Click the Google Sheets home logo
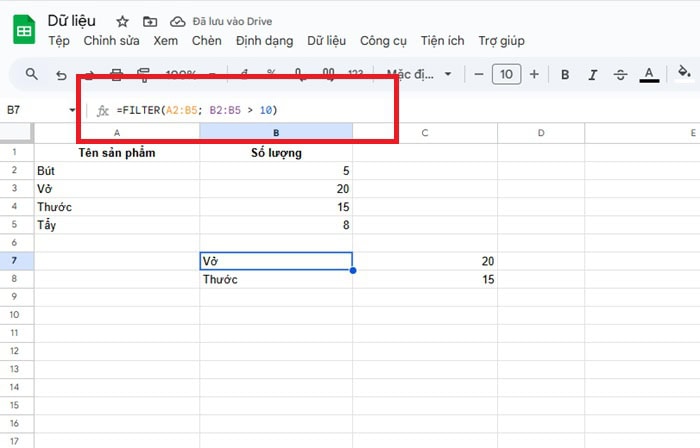The image size is (700, 448). [23, 30]
